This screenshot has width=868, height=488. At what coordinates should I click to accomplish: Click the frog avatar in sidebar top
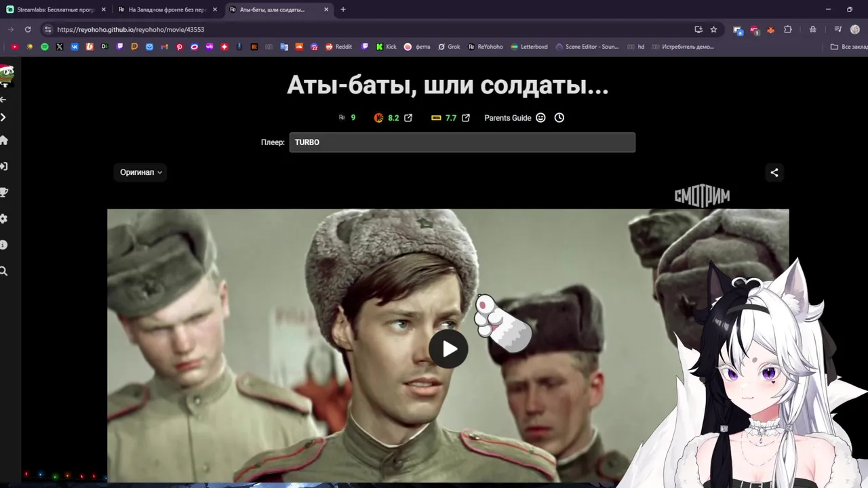tap(7, 75)
